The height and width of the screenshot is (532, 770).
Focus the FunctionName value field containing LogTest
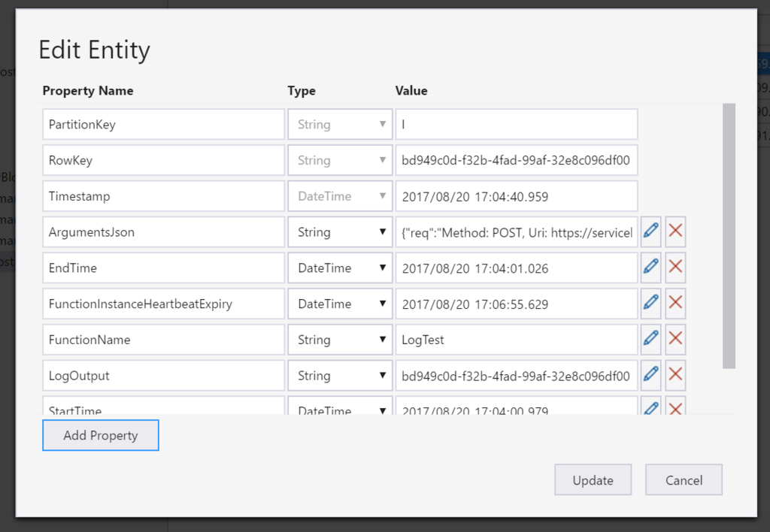pyautogui.click(x=517, y=340)
